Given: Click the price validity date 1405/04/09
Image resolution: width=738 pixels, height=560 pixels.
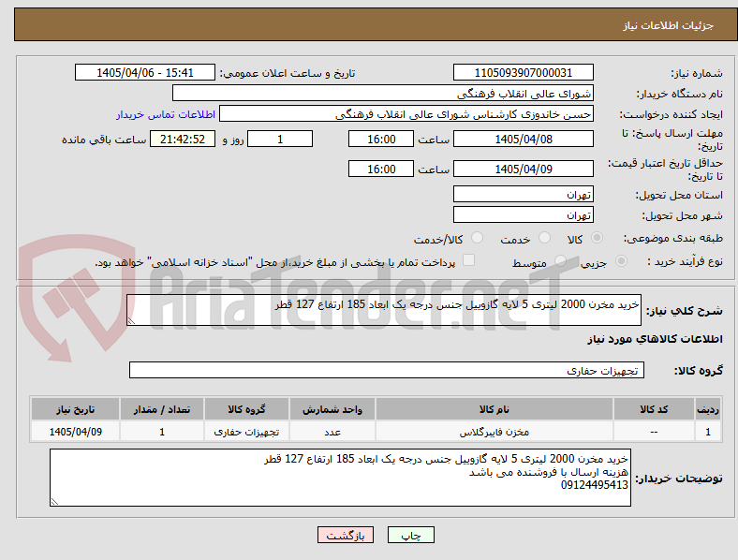Looking at the screenshot, I should (523, 169).
